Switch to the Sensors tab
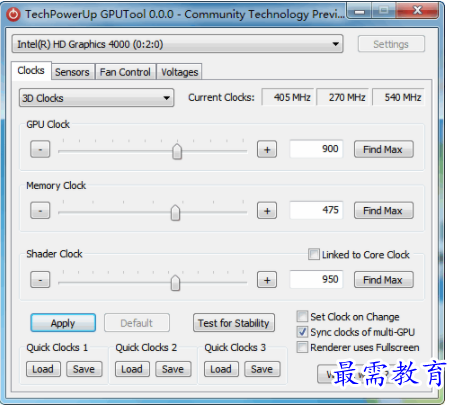 72,72
